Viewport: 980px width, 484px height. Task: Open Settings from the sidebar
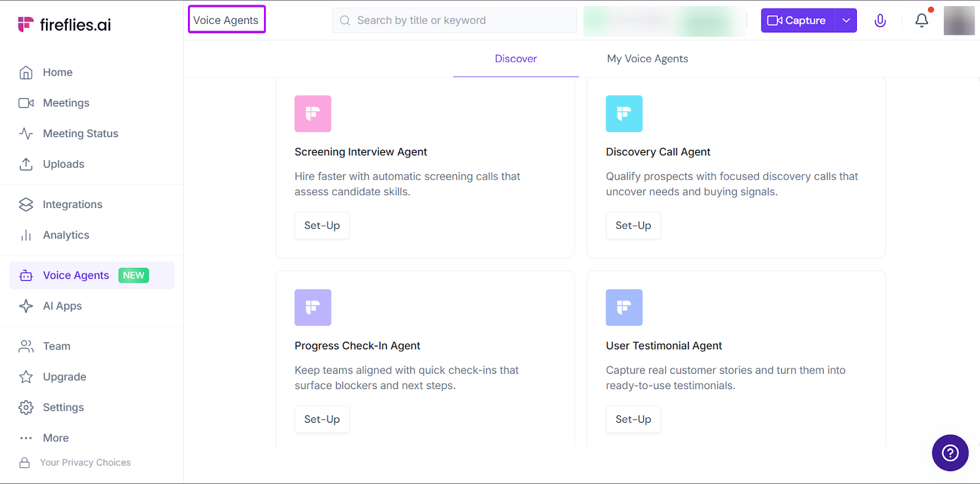pyautogui.click(x=63, y=408)
